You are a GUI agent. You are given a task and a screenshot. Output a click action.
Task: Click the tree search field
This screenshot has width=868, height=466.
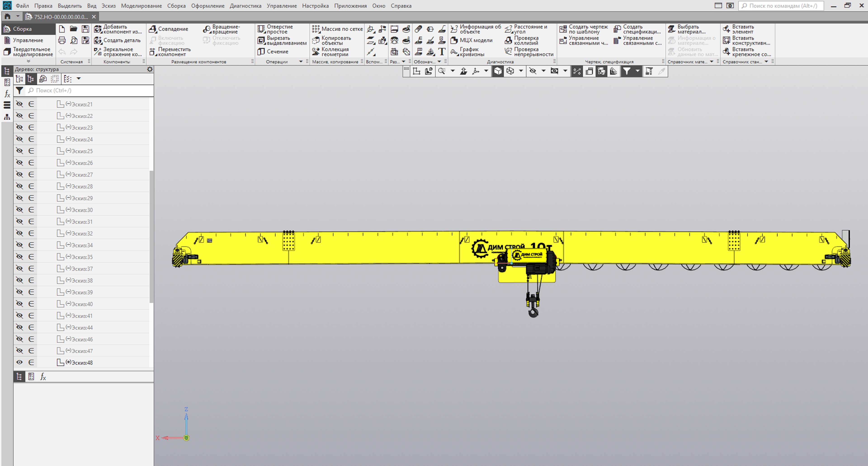pyautogui.click(x=91, y=90)
